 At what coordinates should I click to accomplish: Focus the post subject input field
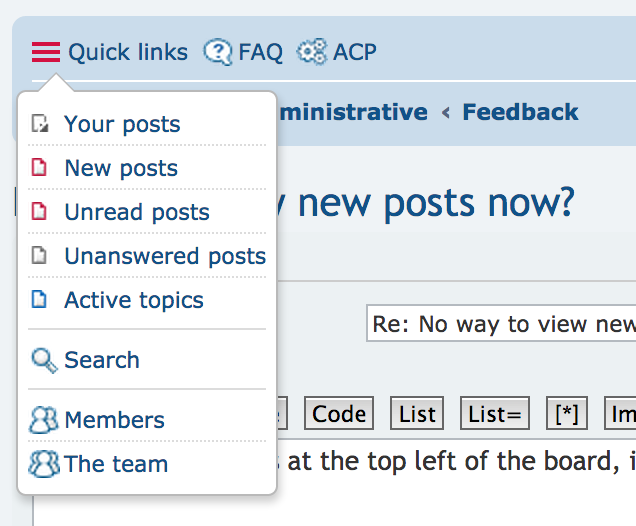[501, 324]
